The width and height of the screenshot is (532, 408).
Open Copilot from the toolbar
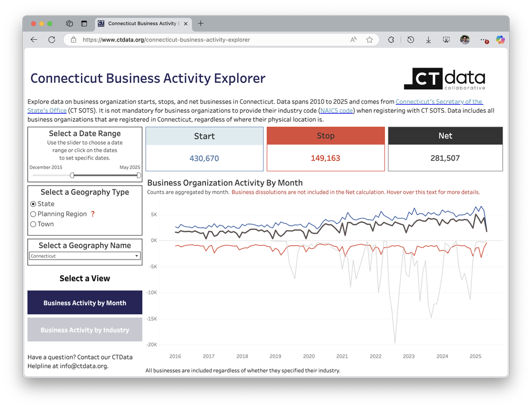(x=501, y=39)
